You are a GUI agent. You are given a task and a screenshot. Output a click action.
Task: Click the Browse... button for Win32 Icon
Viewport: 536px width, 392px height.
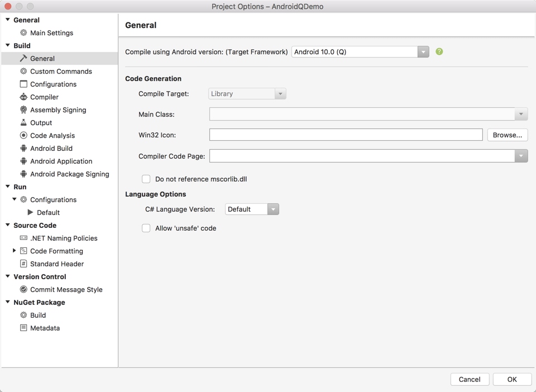pos(507,135)
